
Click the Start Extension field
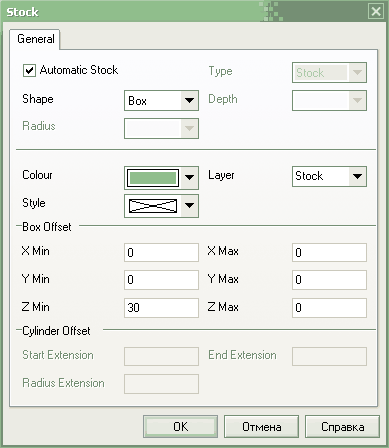161,356
